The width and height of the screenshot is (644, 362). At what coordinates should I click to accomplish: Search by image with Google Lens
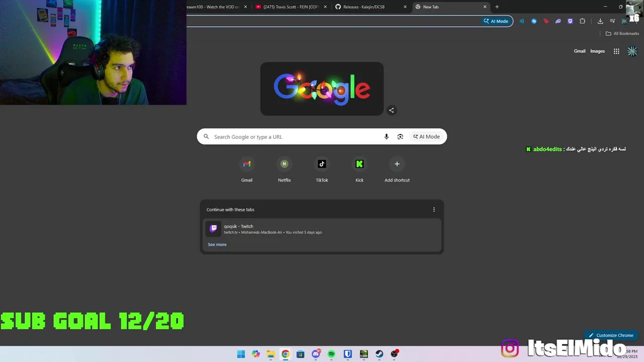tap(400, 137)
